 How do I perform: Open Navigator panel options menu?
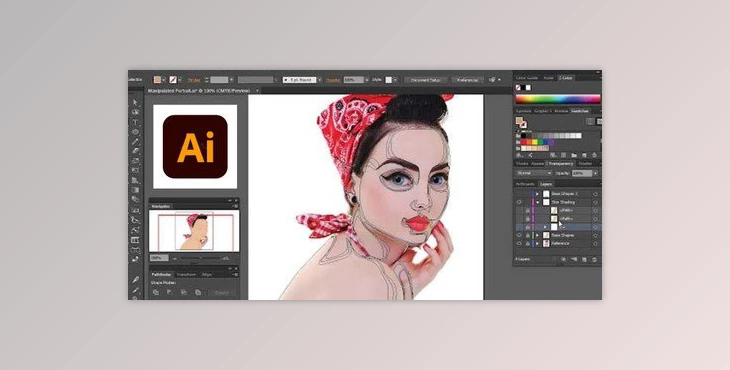tap(236, 206)
